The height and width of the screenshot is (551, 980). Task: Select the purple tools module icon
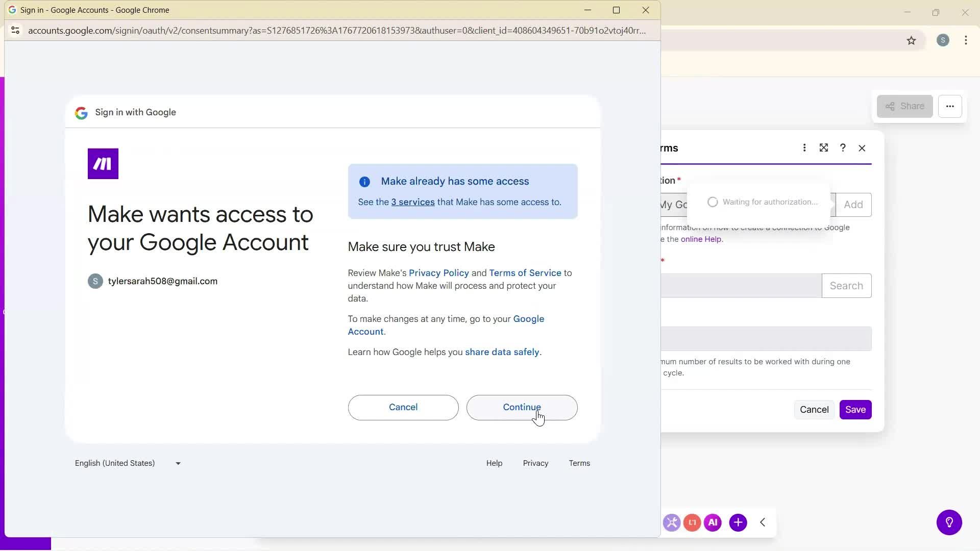(x=672, y=522)
